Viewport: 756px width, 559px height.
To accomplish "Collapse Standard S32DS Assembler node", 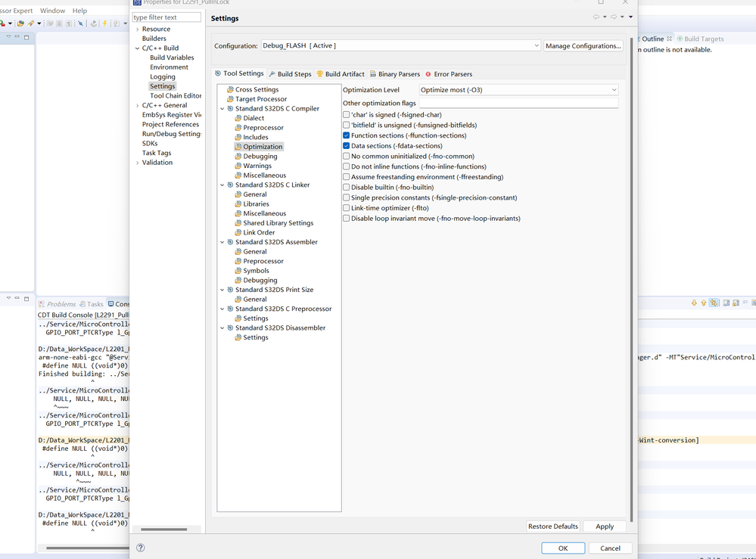I will tap(222, 242).
